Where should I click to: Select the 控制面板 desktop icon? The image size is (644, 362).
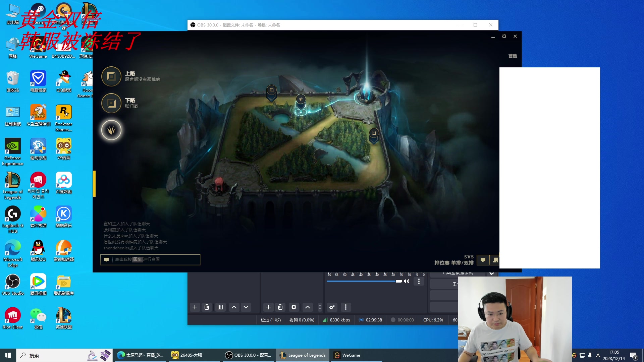point(13,115)
